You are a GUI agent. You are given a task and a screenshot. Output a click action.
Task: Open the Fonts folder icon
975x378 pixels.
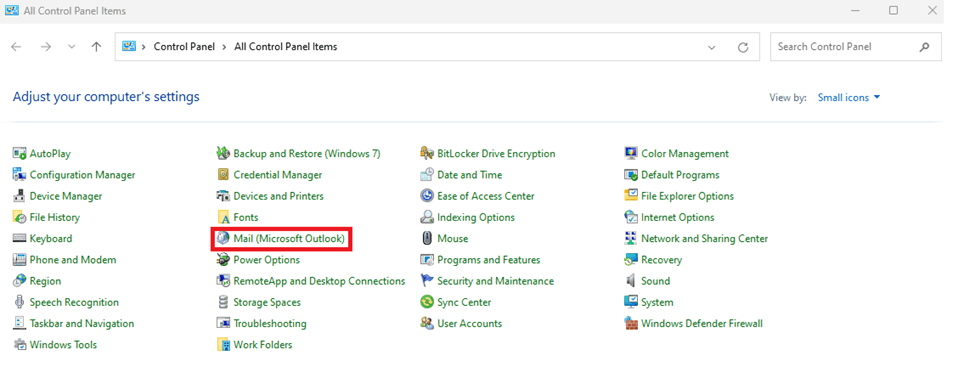(223, 217)
